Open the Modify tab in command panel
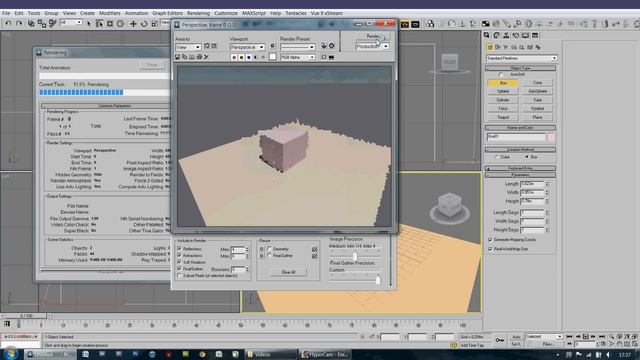Viewport: 640px width, 360px height. pos(497,36)
